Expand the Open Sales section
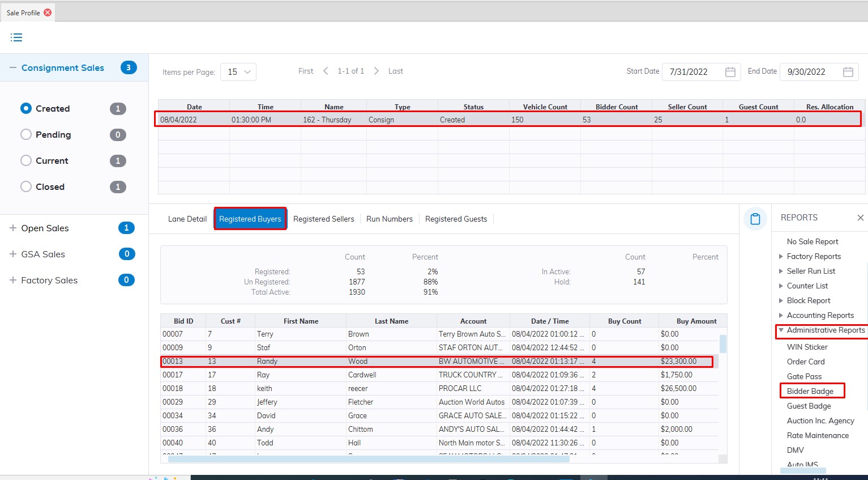 point(13,228)
